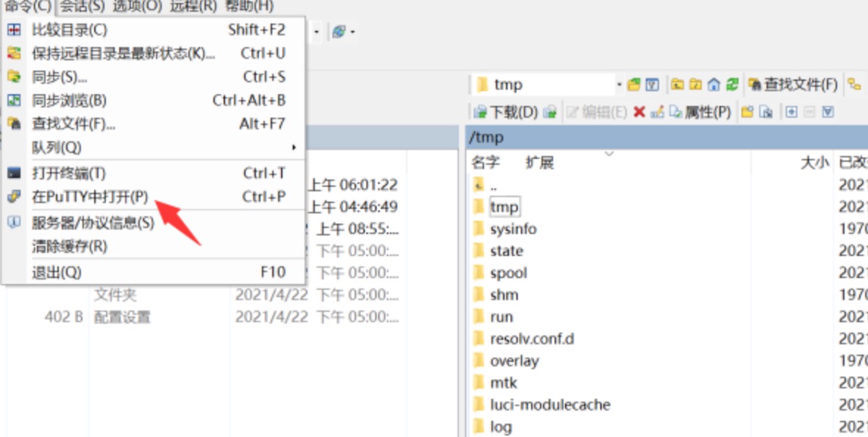Go to remote home directory
This screenshot has width=868, height=437.
714,85
